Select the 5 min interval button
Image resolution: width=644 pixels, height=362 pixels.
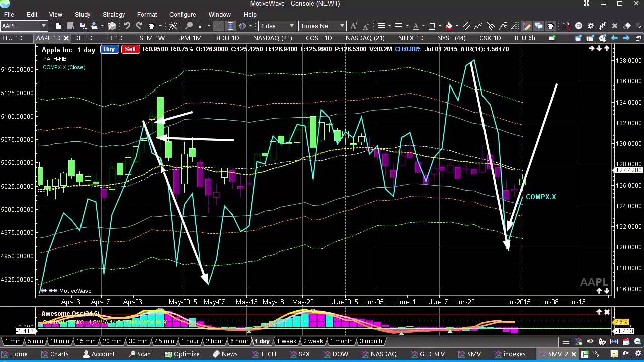tap(35, 341)
